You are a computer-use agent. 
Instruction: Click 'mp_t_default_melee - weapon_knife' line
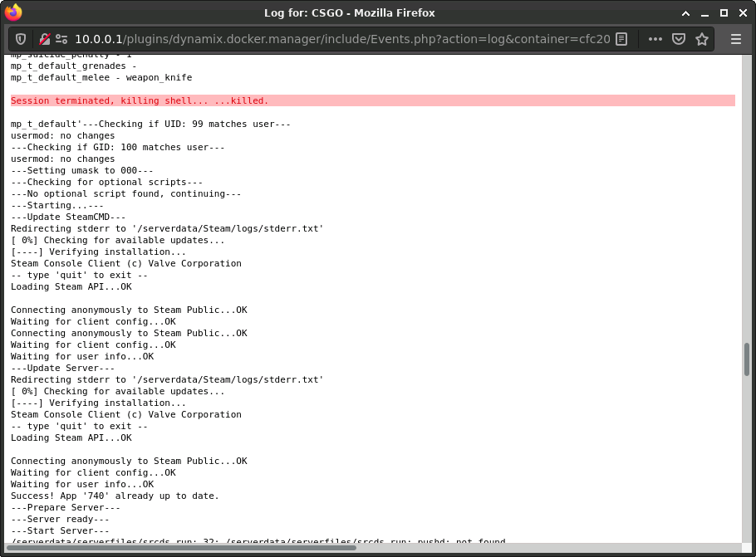pos(101,77)
